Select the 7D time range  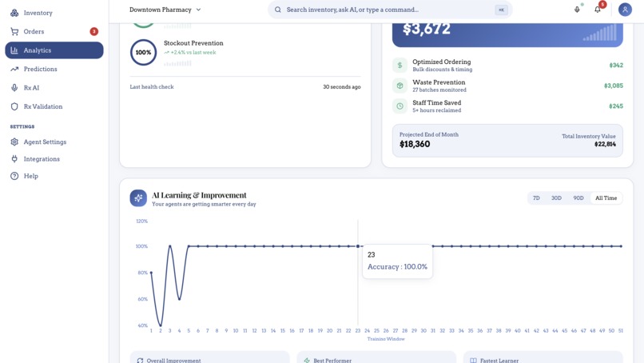(x=536, y=198)
